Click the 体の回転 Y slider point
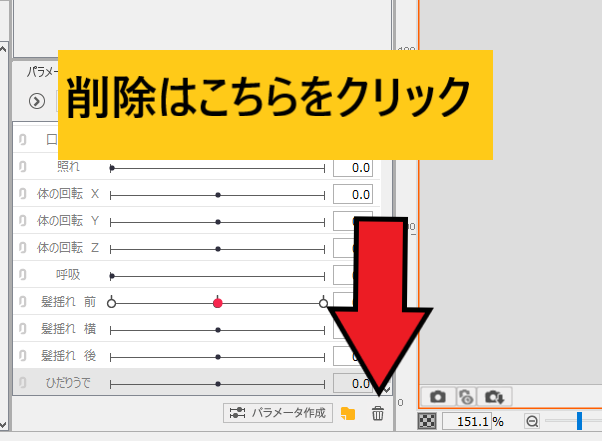This screenshot has width=602, height=441. [218, 222]
